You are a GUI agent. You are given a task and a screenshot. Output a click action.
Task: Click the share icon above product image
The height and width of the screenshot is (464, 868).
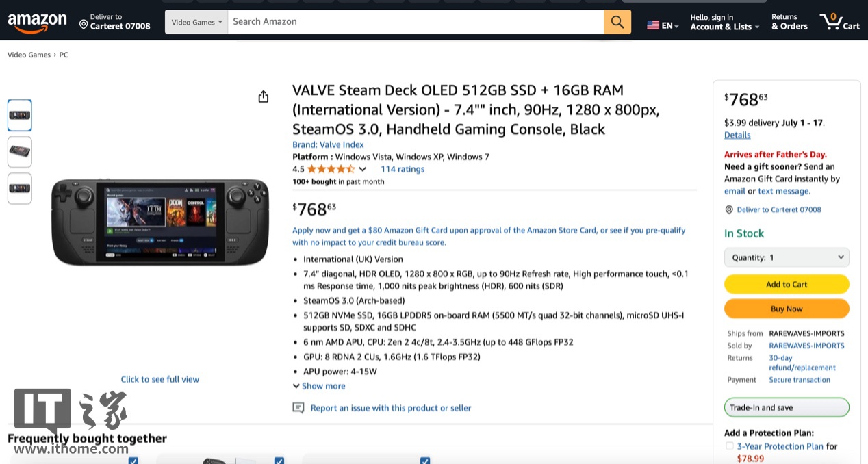264,97
